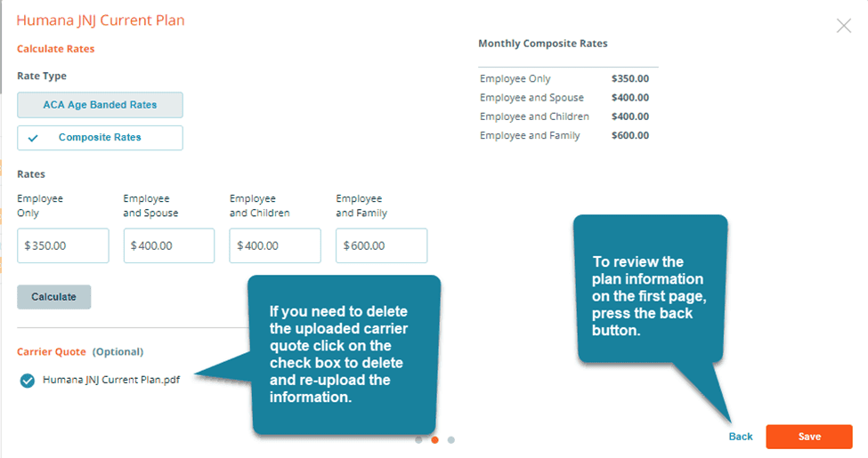This screenshot has width=868, height=458.
Task: Jump to the third page dot
Action: pos(451,439)
